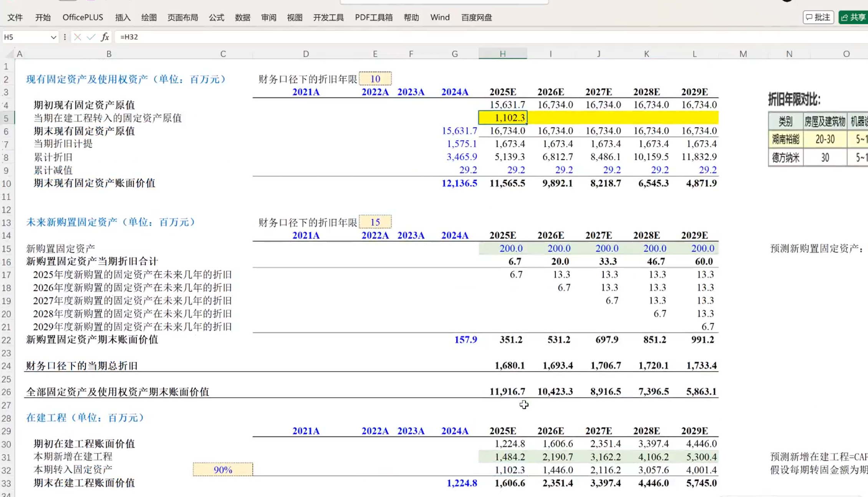Open the Wind ribbon tab
Screen dimensions: 868x497
440,17
